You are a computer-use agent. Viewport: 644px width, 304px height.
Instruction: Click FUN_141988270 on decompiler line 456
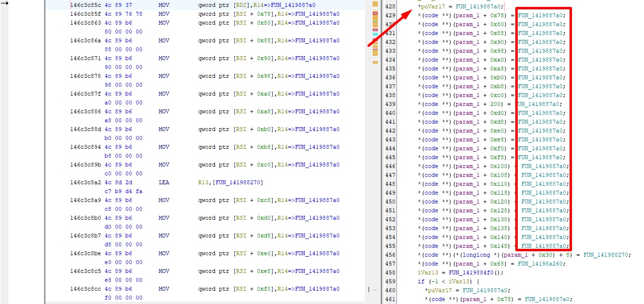(607, 255)
